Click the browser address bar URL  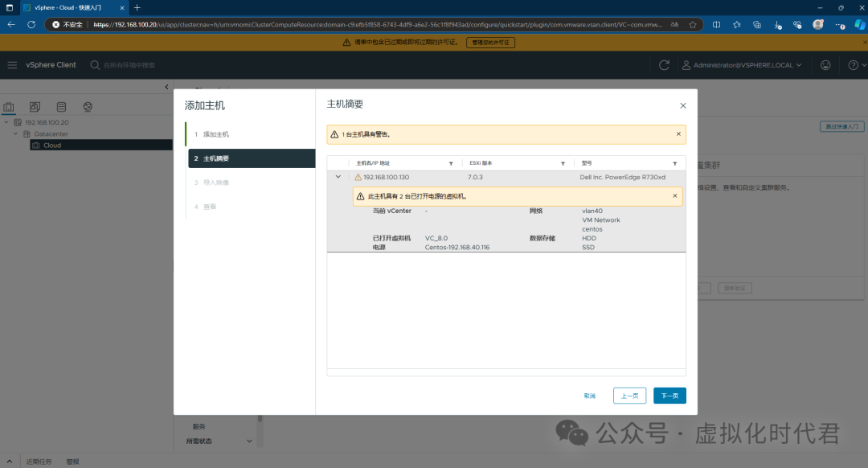(378, 24)
